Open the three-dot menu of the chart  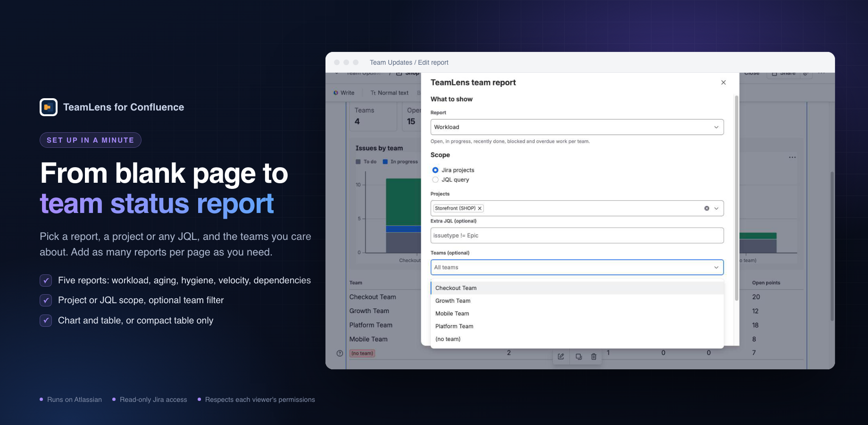pos(792,157)
